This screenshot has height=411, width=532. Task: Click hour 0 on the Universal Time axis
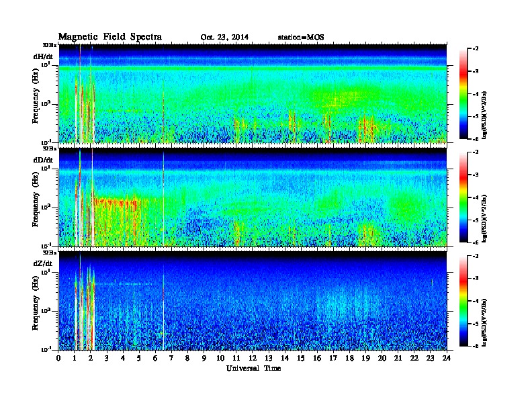point(58,358)
